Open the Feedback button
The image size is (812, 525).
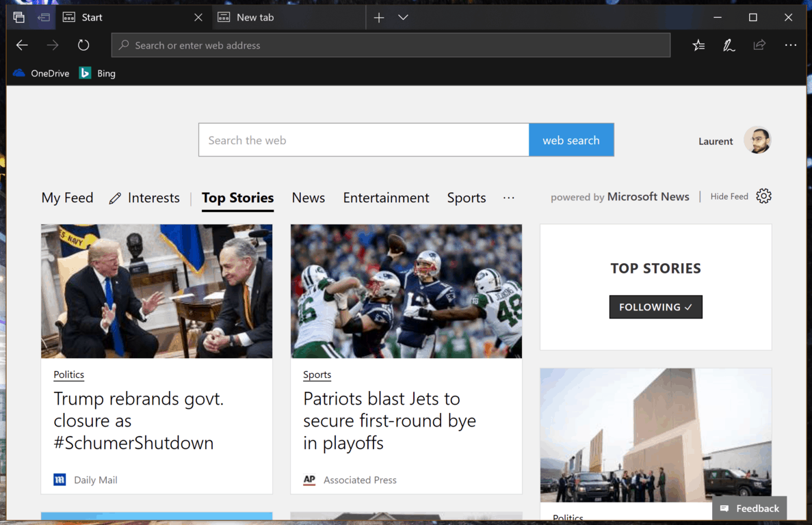point(749,509)
